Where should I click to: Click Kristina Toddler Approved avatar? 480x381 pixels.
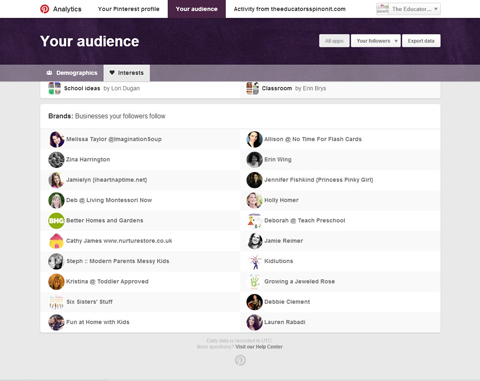56,282
